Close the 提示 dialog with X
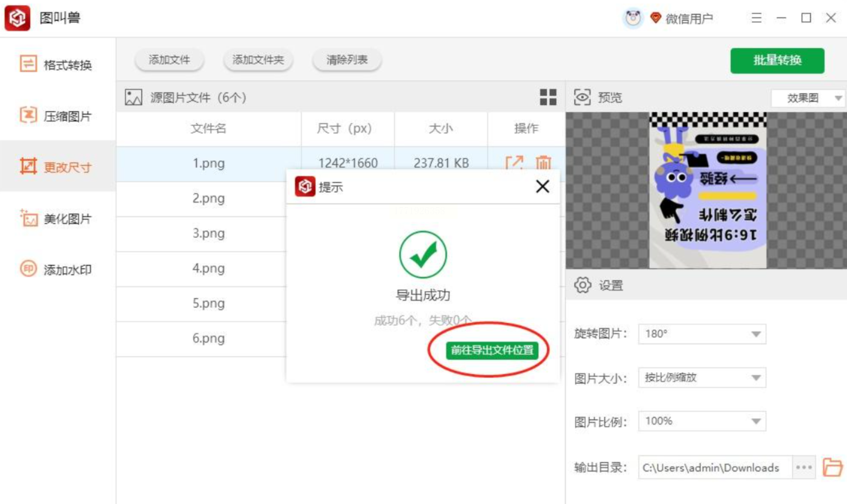This screenshot has height=504, width=847. [x=542, y=186]
